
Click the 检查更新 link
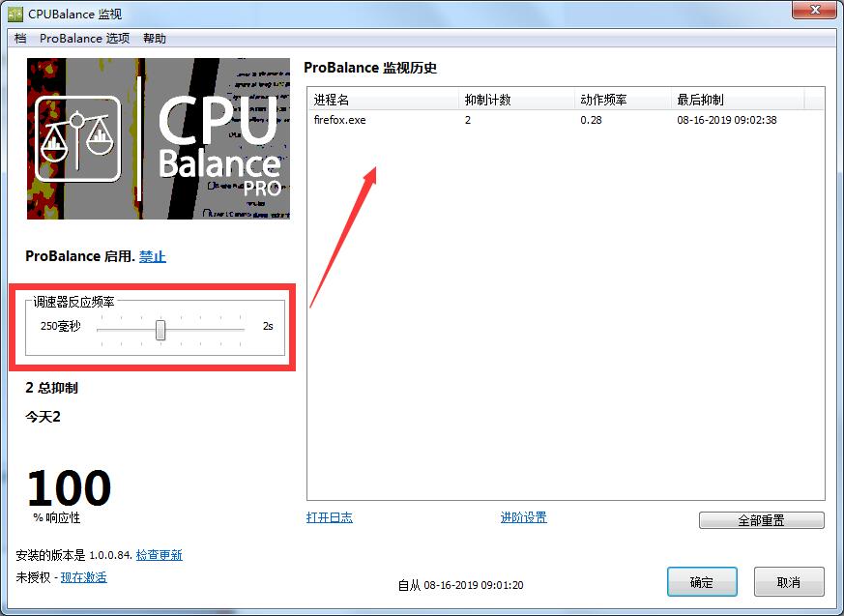tap(160, 555)
